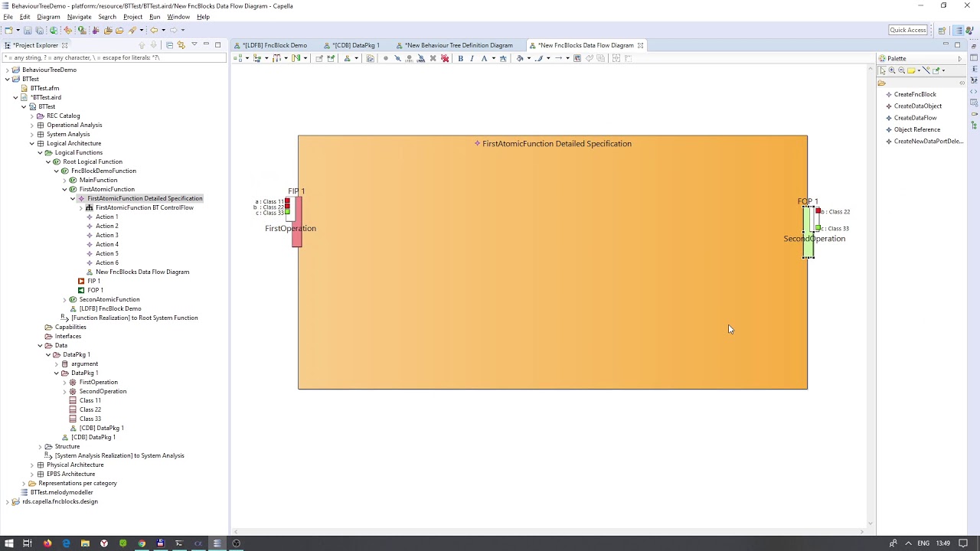Viewport: 980px width, 551px height.
Task: Open the Task View icon on Windows taskbar
Action: click(27, 543)
